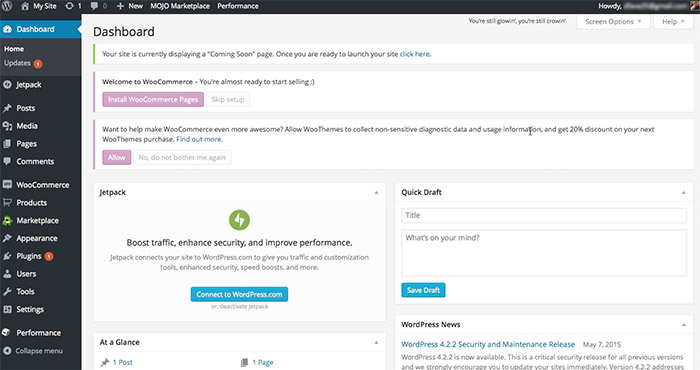The image size is (700, 370).
Task: Open Performance menu in admin bar
Action: tap(238, 6)
